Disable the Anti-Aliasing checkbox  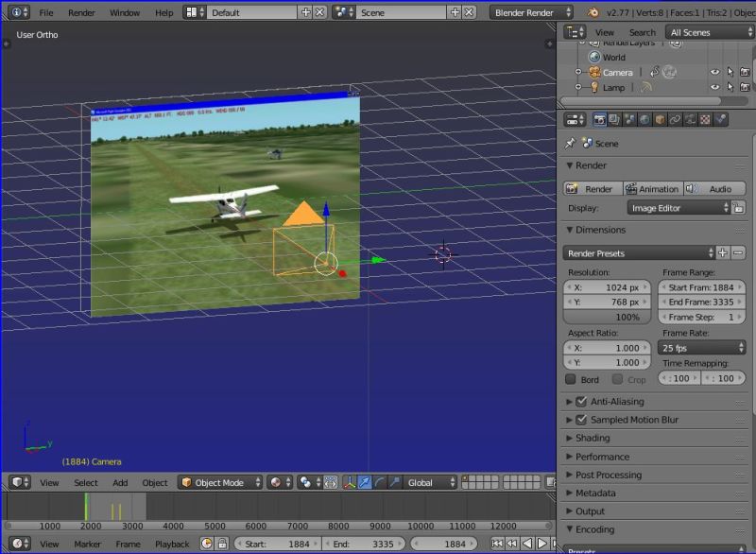[580, 401]
